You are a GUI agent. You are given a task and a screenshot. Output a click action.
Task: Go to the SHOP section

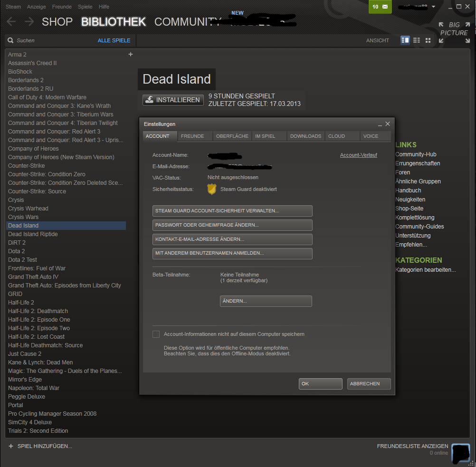pyautogui.click(x=57, y=22)
